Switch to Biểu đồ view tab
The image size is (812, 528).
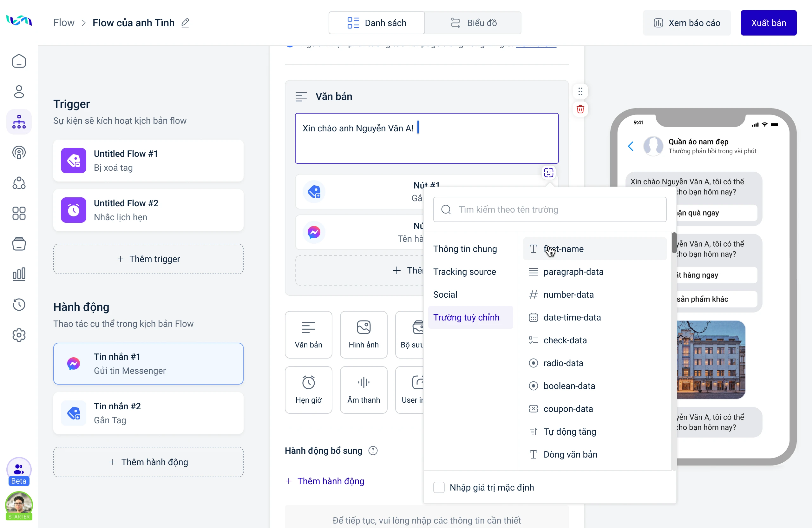[x=473, y=23]
